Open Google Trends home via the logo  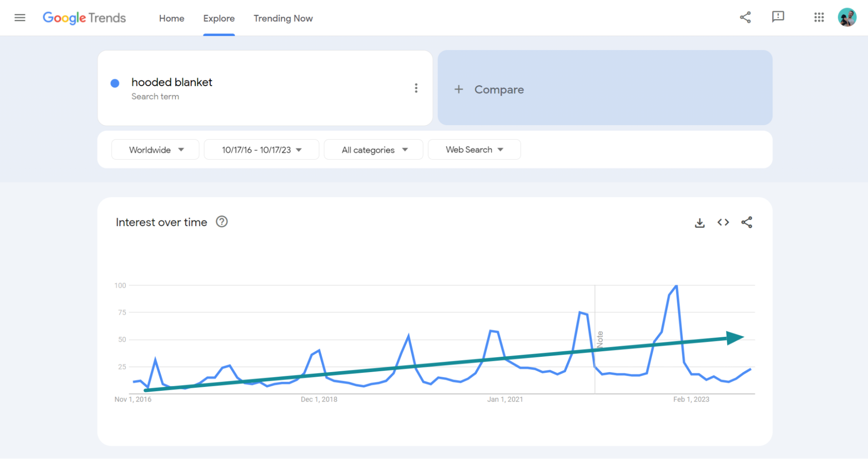[84, 18]
